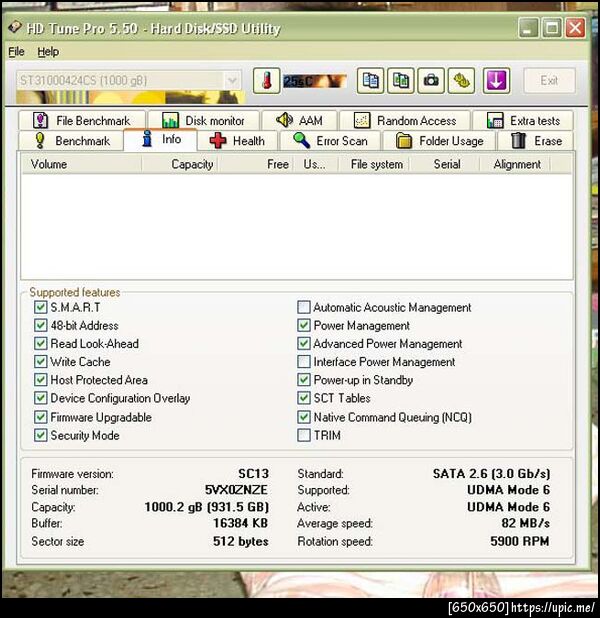Switch to the Disk monitor tab
This screenshot has width=600, height=618.
pos(204,120)
